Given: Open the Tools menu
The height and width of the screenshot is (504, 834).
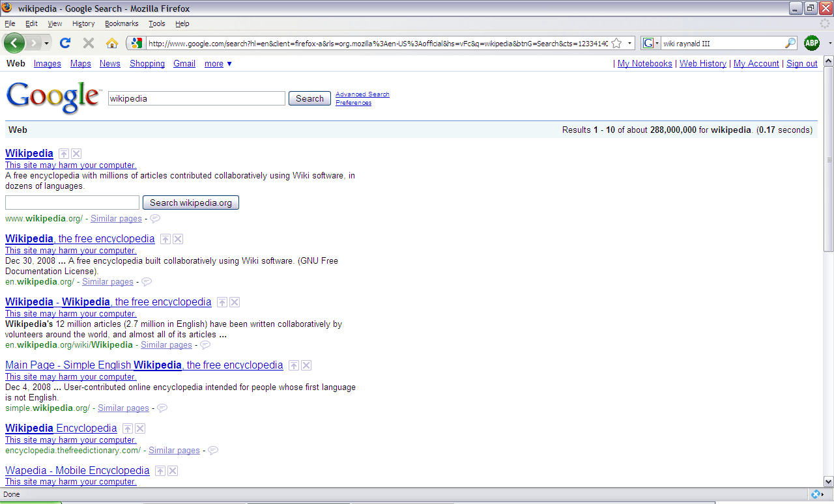Looking at the screenshot, I should pos(156,23).
